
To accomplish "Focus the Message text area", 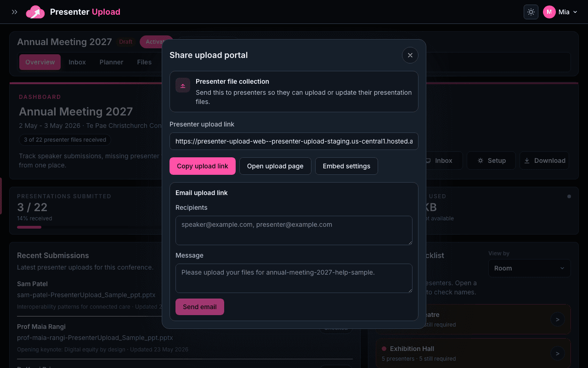I will pyautogui.click(x=294, y=278).
